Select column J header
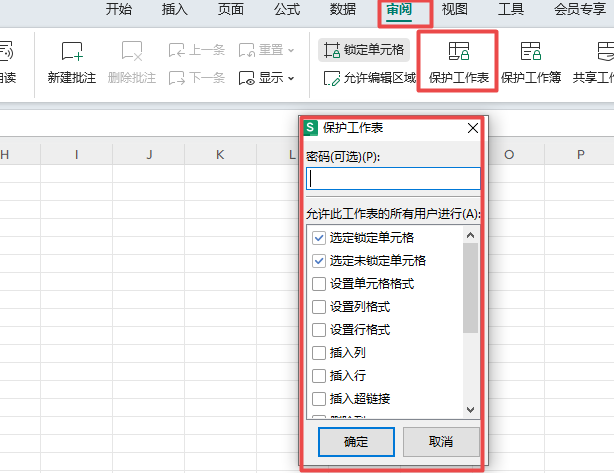Viewport: 614px width, 473px height. point(148,155)
